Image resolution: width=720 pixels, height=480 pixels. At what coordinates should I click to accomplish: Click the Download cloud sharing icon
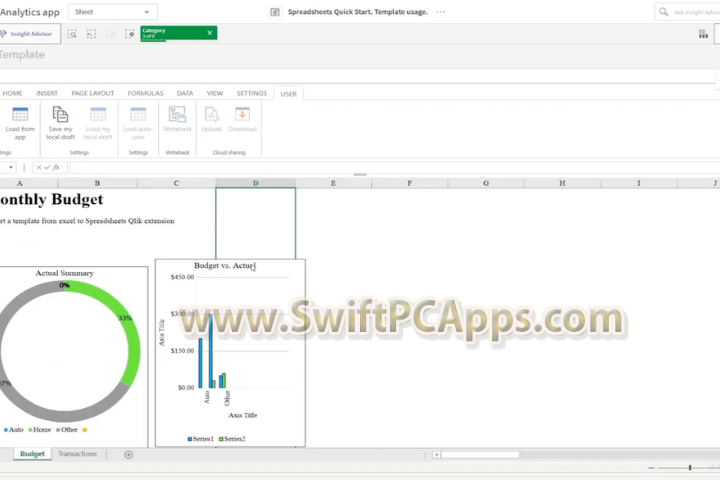[x=242, y=114]
